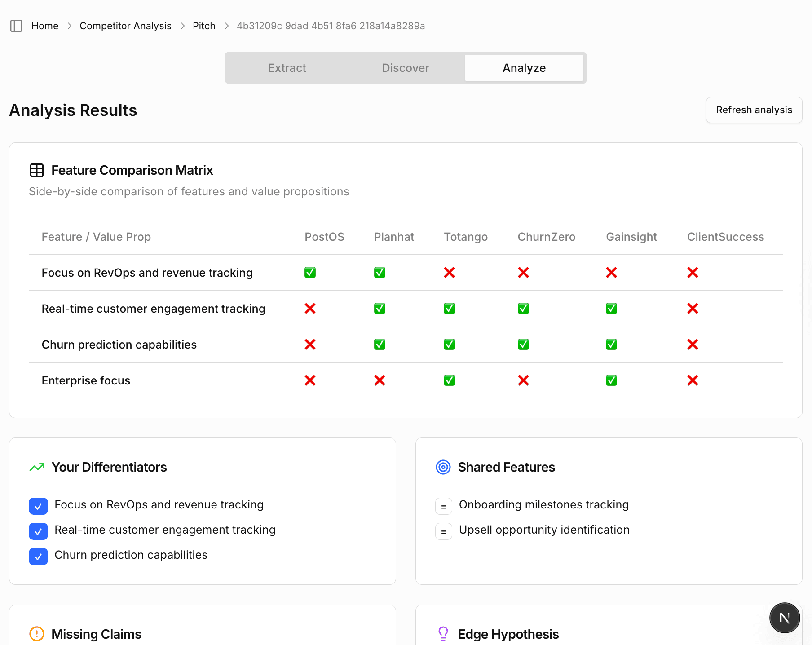Click the N avatar in bottom-right corner
The height and width of the screenshot is (645, 812).
tap(785, 618)
